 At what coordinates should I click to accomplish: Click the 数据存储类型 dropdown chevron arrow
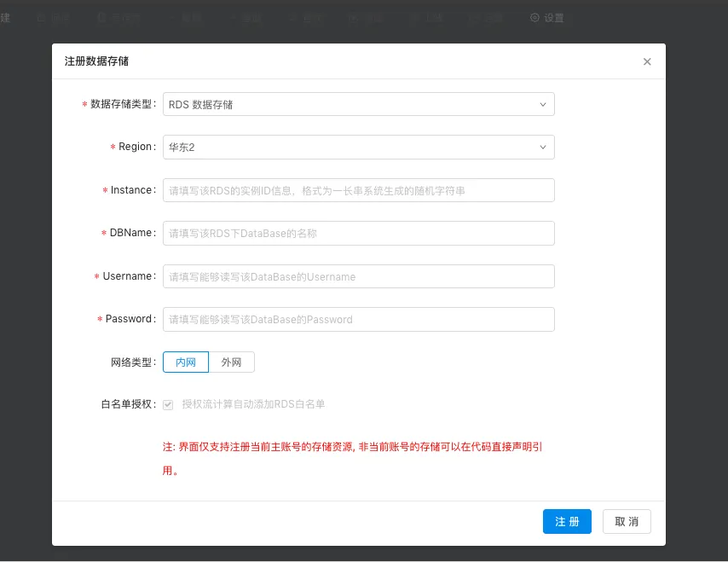click(543, 105)
